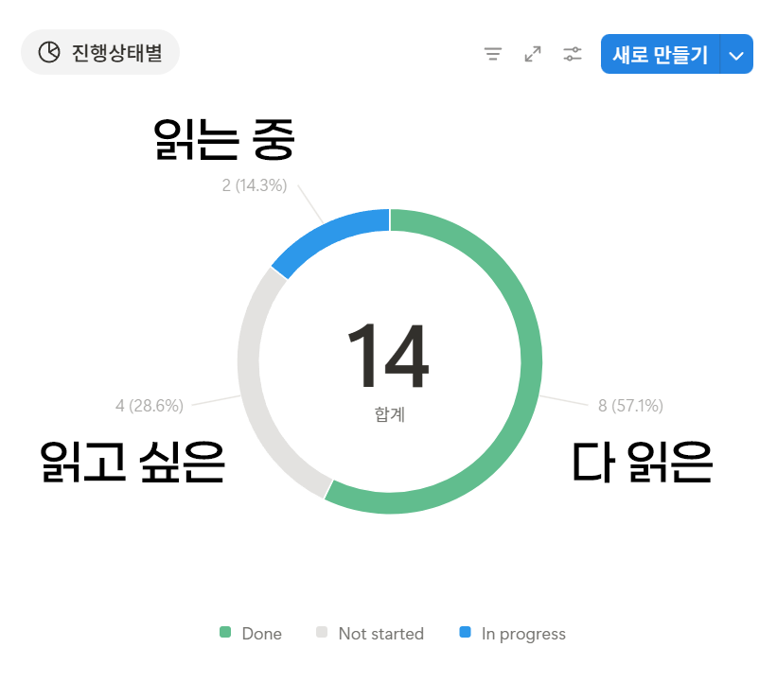Click the Done legend label
Screen dimensions: 777x700
261,634
